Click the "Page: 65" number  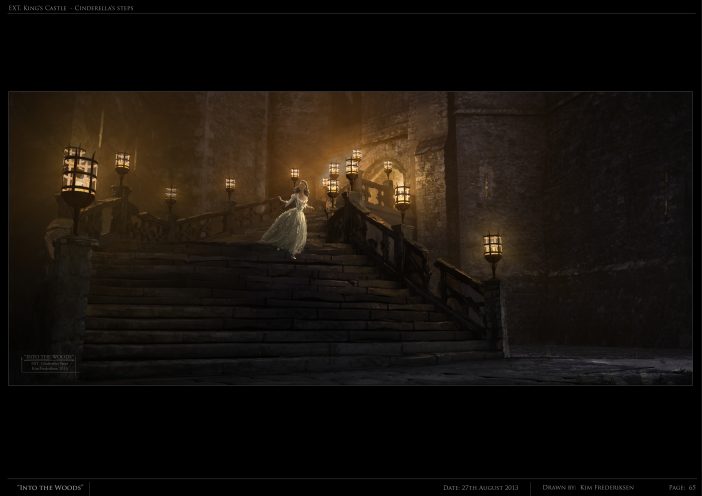(683, 487)
